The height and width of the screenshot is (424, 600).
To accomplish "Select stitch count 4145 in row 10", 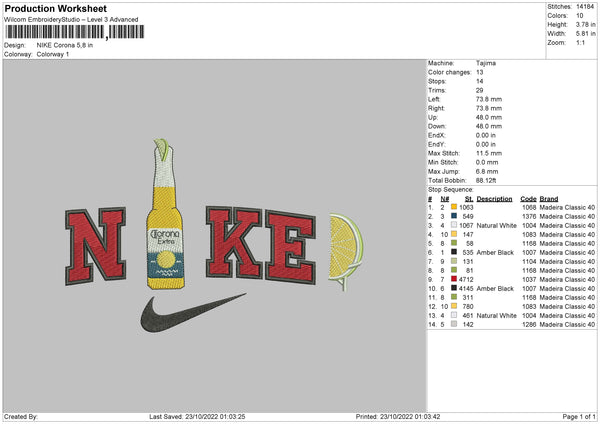I will (x=466, y=289).
